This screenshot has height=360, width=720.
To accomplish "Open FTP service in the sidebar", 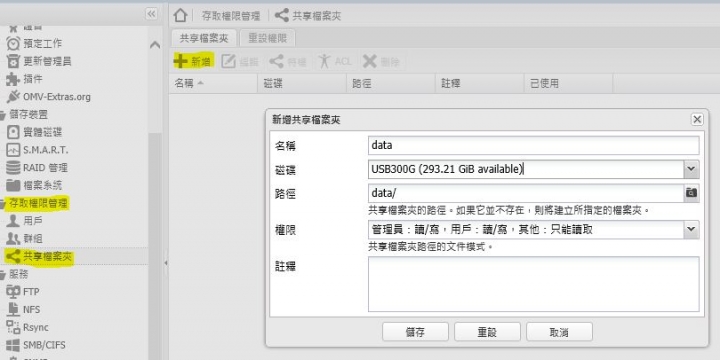I will (23, 292).
